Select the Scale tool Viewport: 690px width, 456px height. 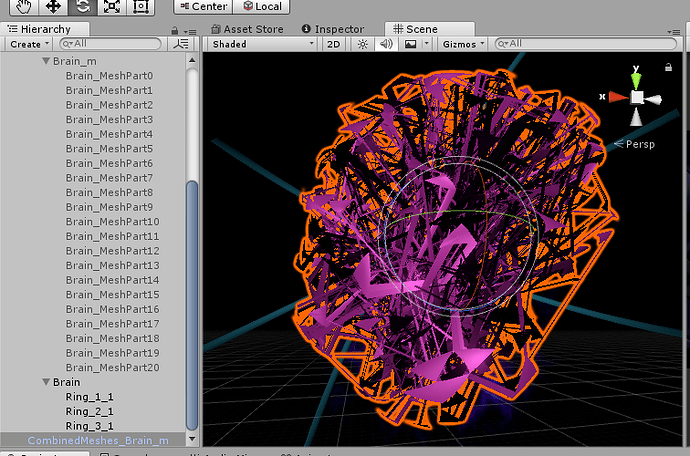click(x=111, y=6)
